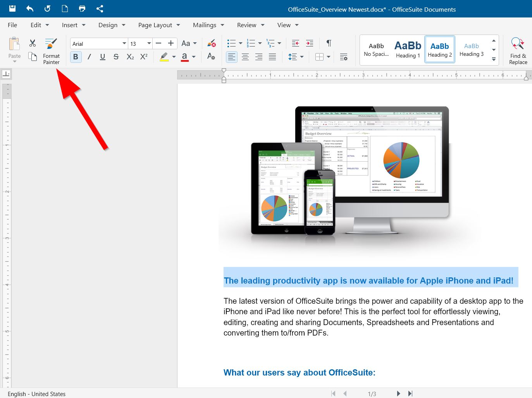Open the Insert menu
The width and height of the screenshot is (532, 398).
coord(74,25)
